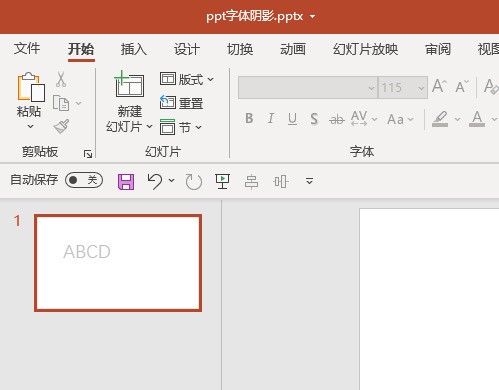This screenshot has width=499, height=390.
Task: Click the Reset slide button 重置
Action: pos(181,103)
